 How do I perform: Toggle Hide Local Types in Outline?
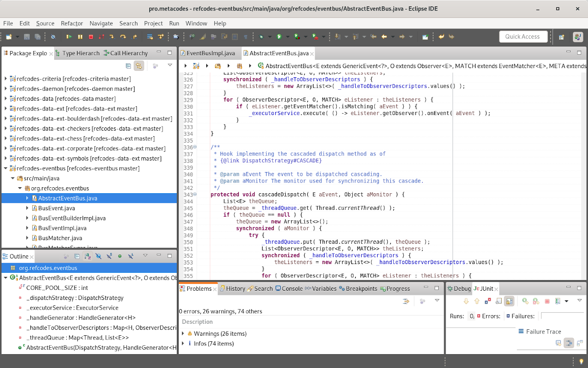click(131, 256)
